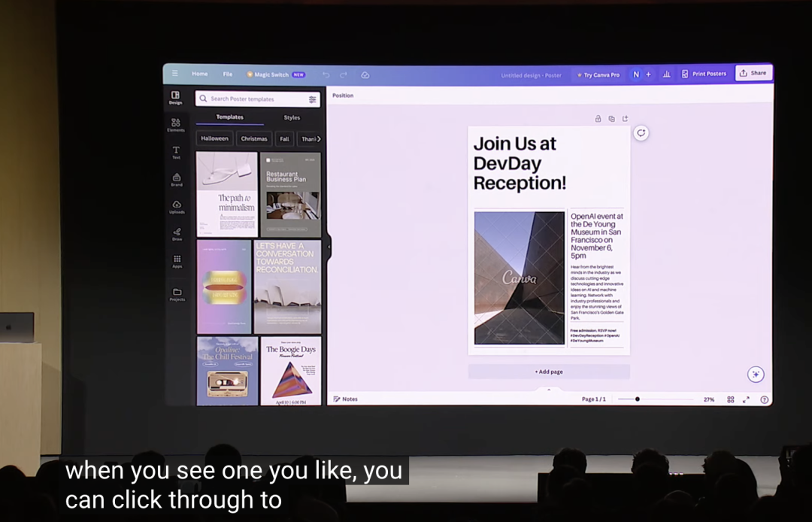Click the plus add collaborator icon
The width and height of the screenshot is (812, 522).
(x=648, y=74)
